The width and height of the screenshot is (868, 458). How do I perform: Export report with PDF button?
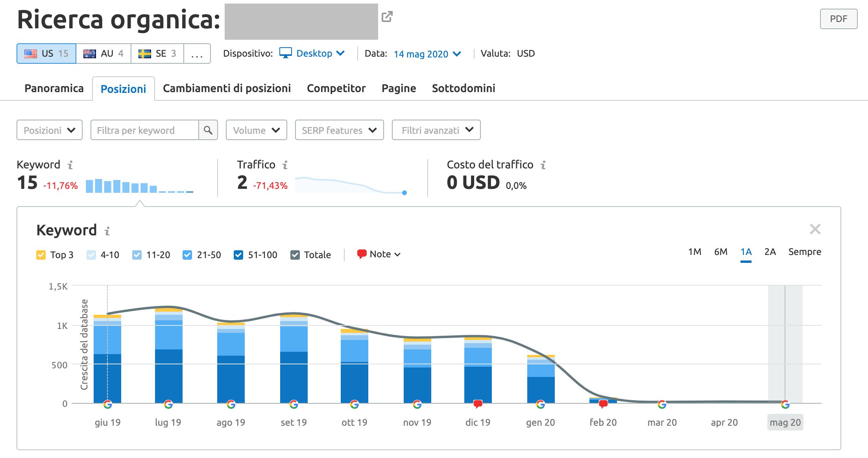point(838,19)
